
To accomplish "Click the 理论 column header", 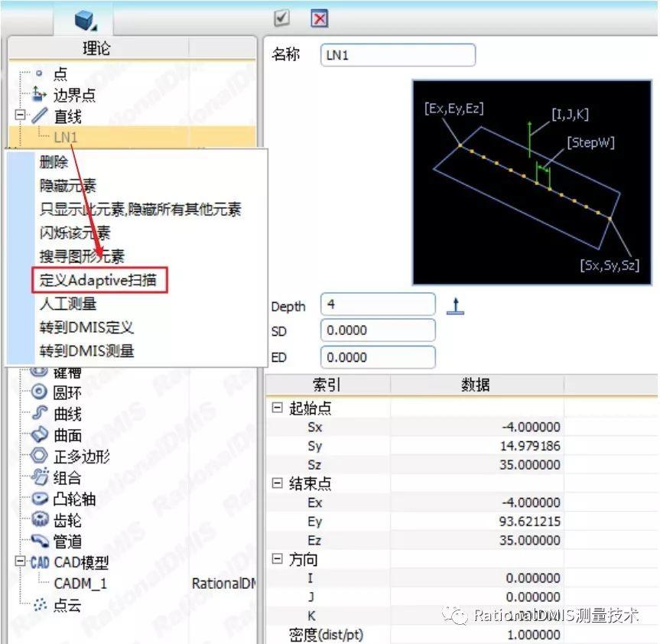I will [98, 48].
